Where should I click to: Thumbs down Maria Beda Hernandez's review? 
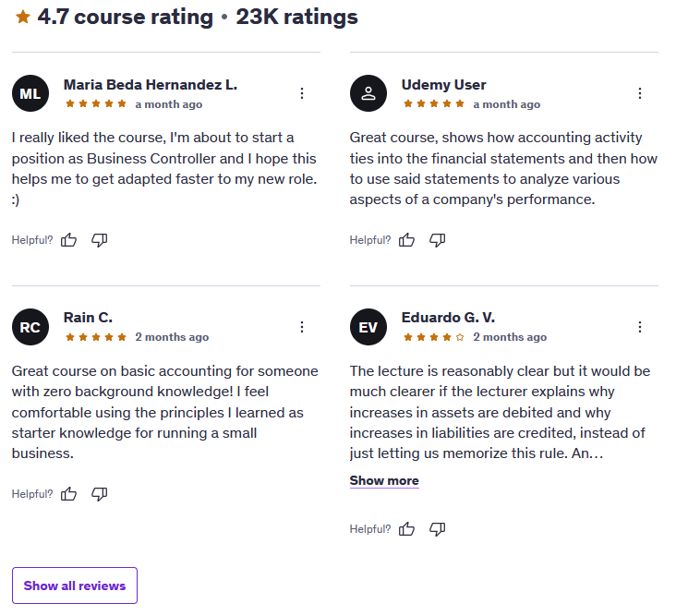click(x=100, y=240)
